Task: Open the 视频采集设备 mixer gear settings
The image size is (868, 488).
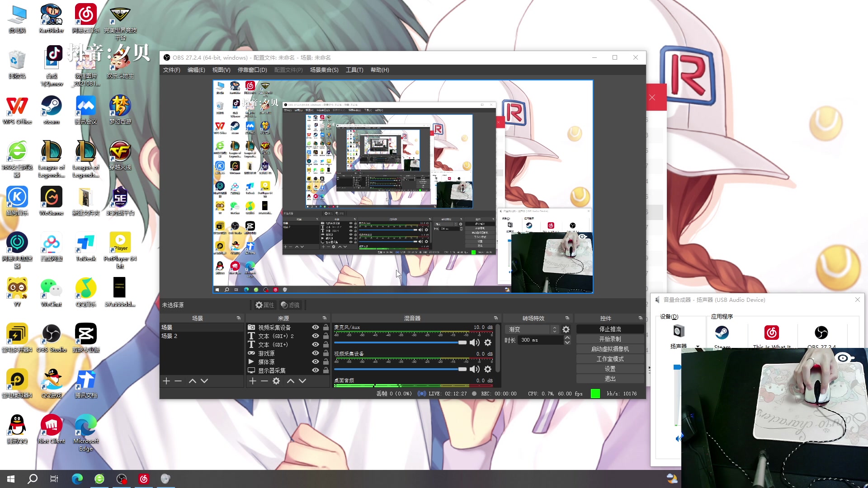Action: (488, 369)
